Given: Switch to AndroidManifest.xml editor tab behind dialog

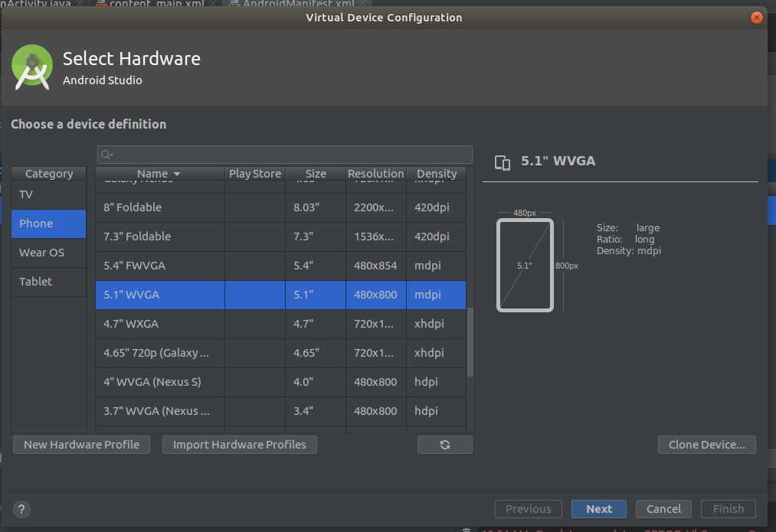Looking at the screenshot, I should point(299,4).
